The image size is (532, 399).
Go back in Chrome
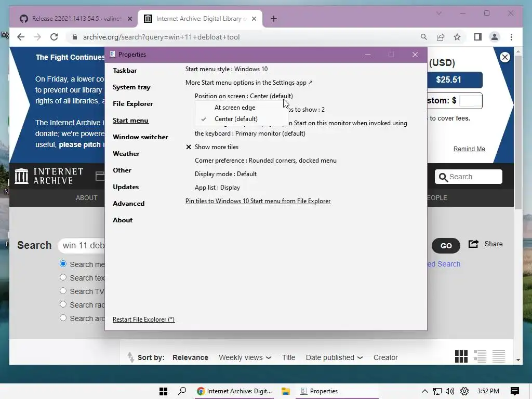coord(21,37)
